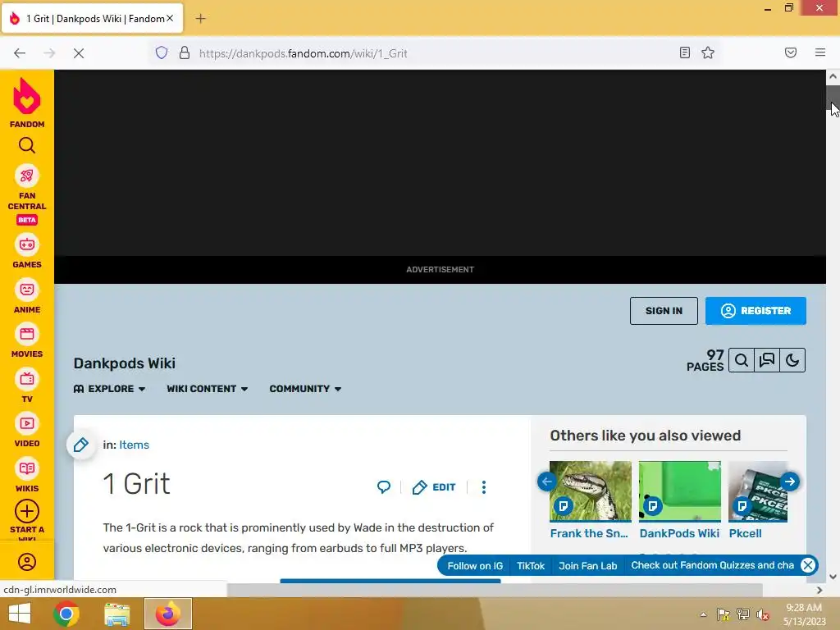Image resolution: width=840 pixels, height=630 pixels.
Task: Click the muted volume tray icon
Action: tap(763, 614)
